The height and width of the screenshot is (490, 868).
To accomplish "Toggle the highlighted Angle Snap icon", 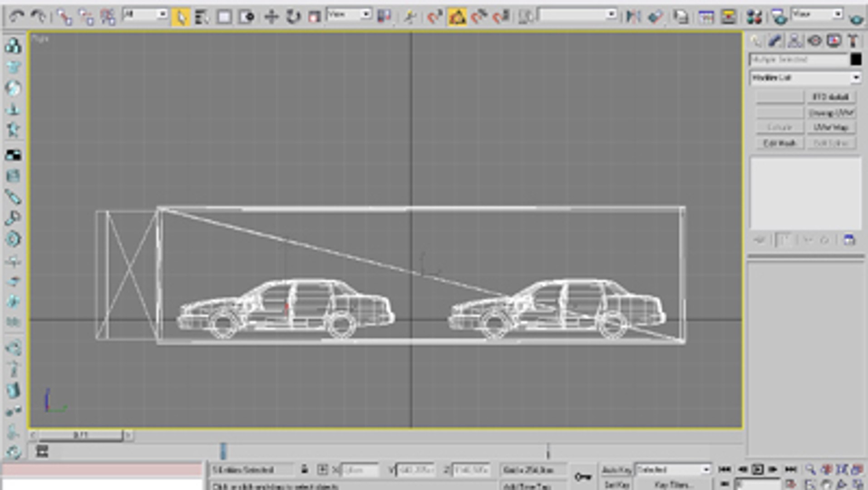I will point(457,17).
